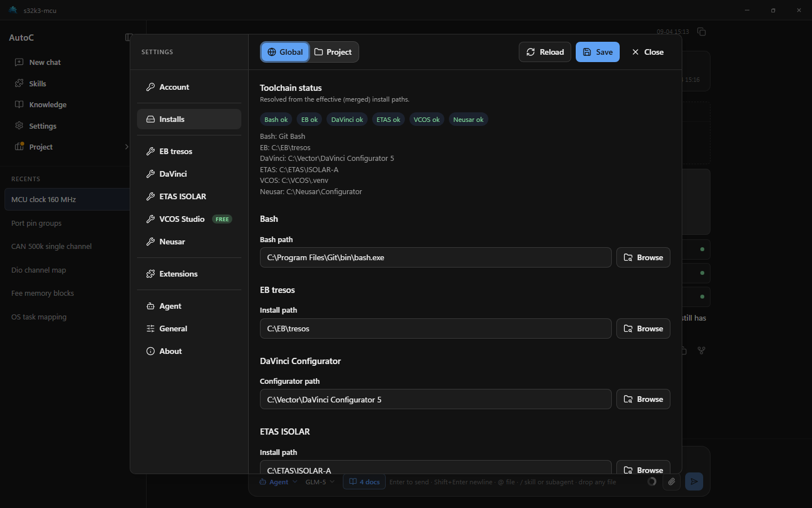The width and height of the screenshot is (812, 508).
Task: Click the DaVinci Configurator path field
Action: pyautogui.click(x=435, y=399)
